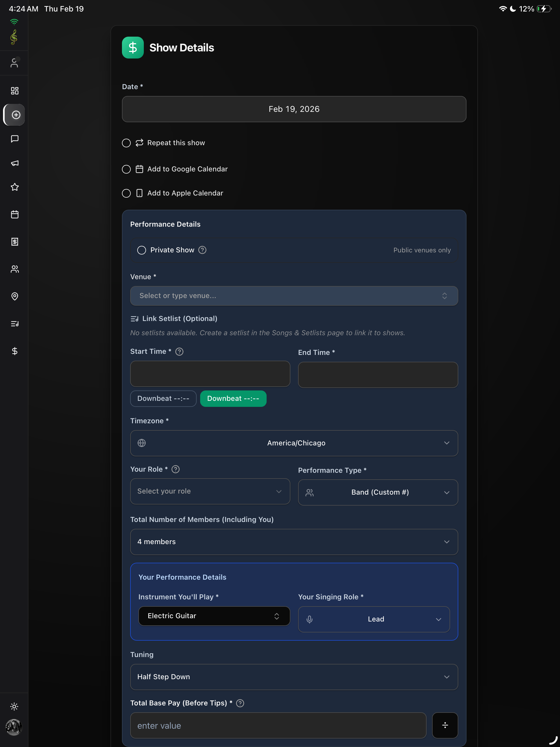Image resolution: width=560 pixels, height=747 pixels.
Task: Focus the Start Time input field
Action: [210, 374]
